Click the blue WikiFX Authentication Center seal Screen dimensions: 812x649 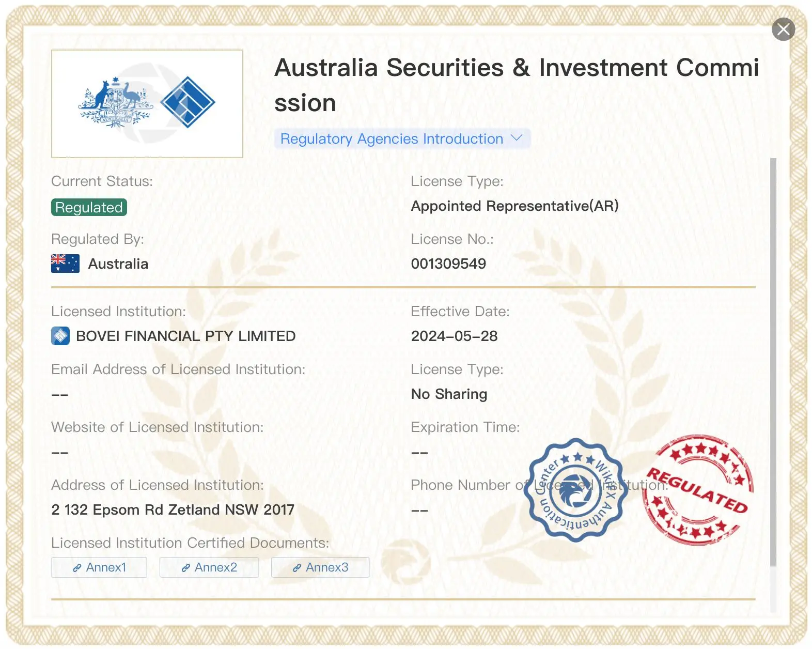click(x=575, y=490)
